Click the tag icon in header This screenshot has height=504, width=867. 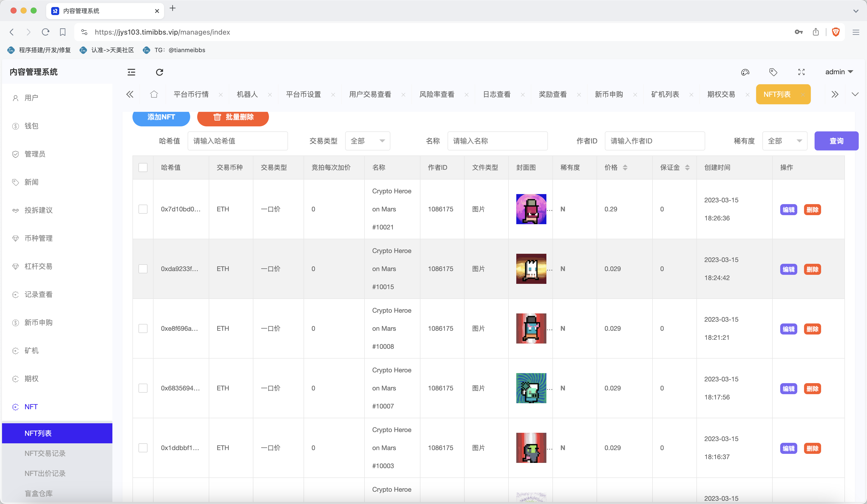pyautogui.click(x=773, y=72)
